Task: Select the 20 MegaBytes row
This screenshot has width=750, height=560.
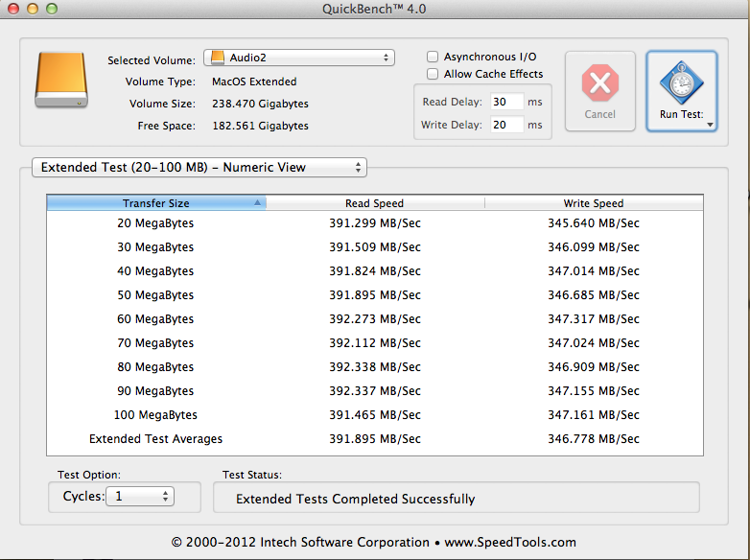Action: point(375,223)
